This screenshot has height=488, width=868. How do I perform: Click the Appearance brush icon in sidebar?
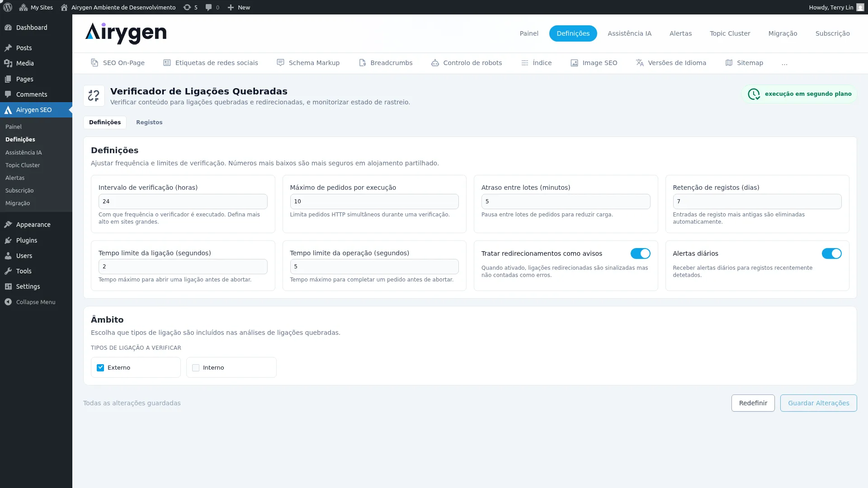[x=8, y=225]
